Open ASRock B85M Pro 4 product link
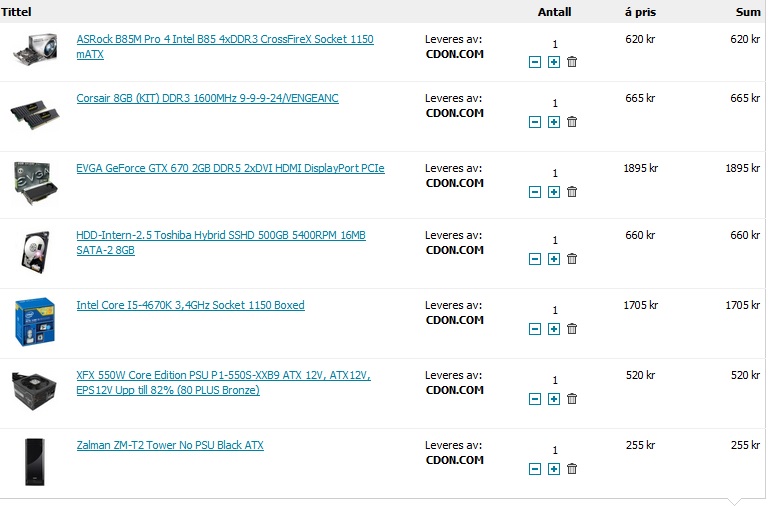The width and height of the screenshot is (772, 506). tap(225, 46)
